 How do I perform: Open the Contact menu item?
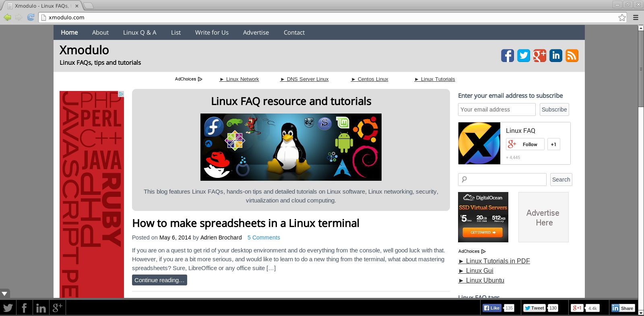(294, 33)
